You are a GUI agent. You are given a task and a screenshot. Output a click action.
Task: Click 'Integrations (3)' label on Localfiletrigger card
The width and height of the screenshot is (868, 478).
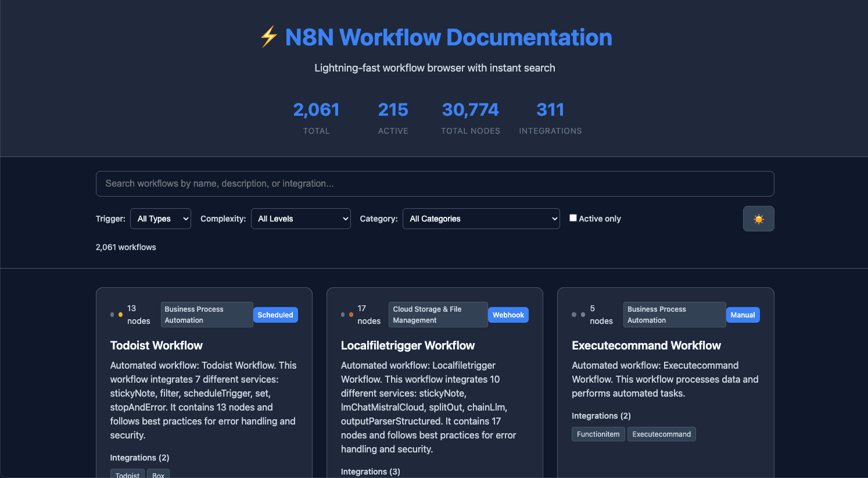(x=371, y=472)
